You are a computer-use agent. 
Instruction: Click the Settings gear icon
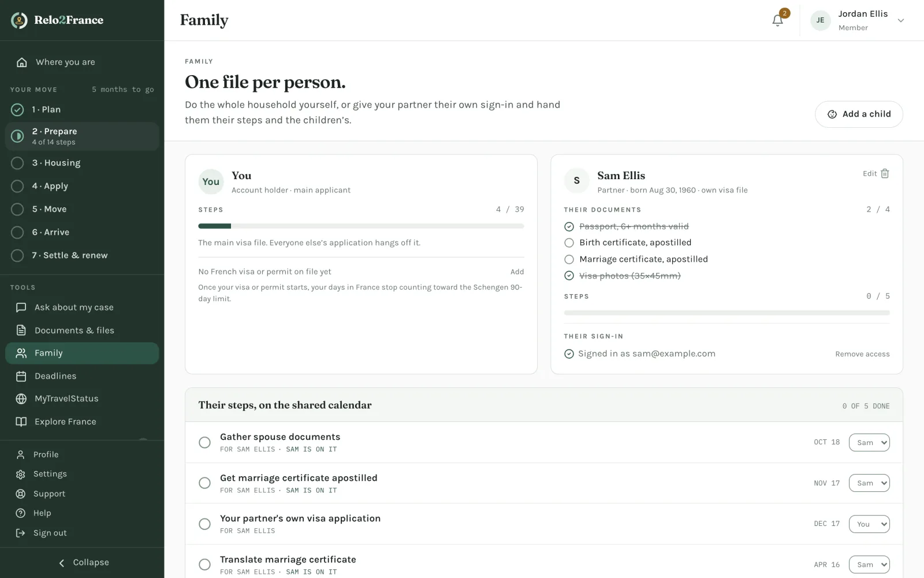(21, 474)
